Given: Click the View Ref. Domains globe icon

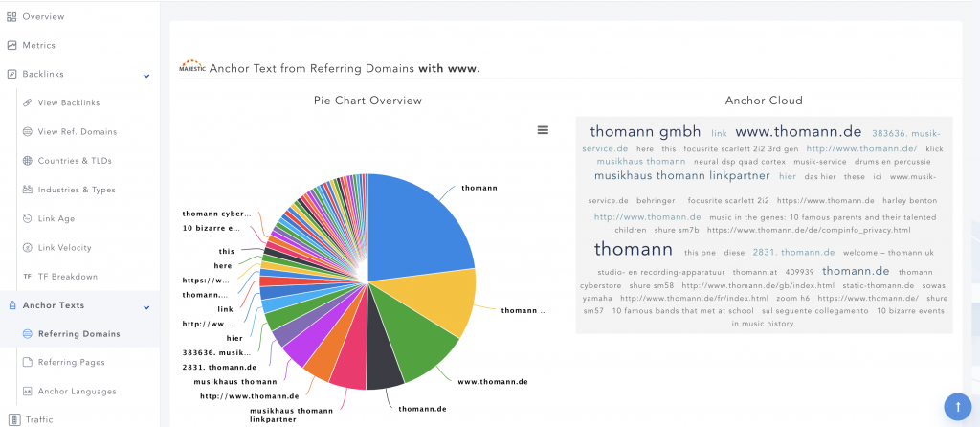Looking at the screenshot, I should pyautogui.click(x=27, y=132).
